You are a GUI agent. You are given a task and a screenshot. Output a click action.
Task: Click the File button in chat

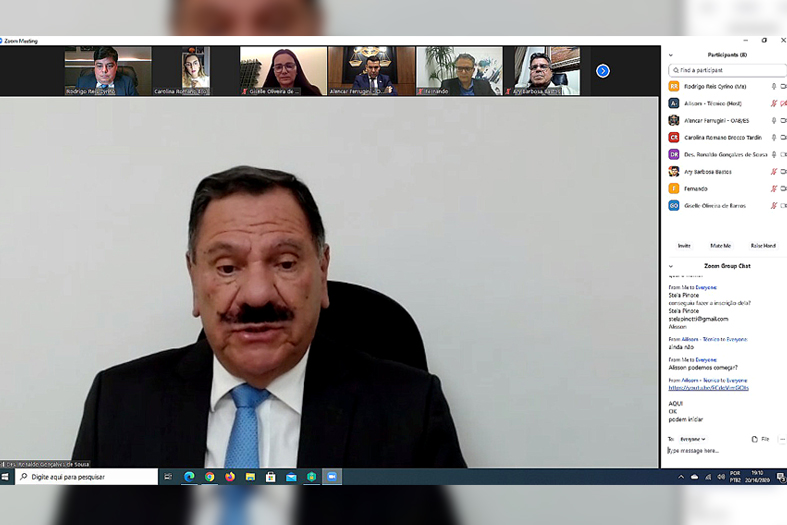tap(760, 439)
